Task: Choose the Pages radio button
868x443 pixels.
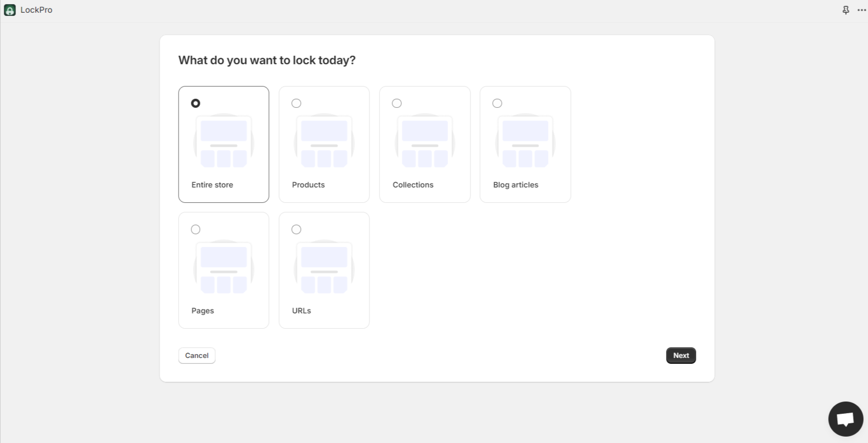Action: tap(196, 229)
